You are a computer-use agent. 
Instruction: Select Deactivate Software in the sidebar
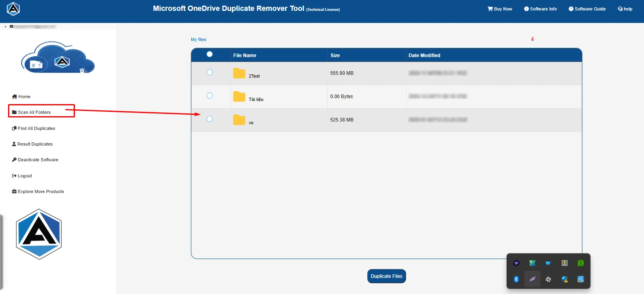[x=35, y=160]
